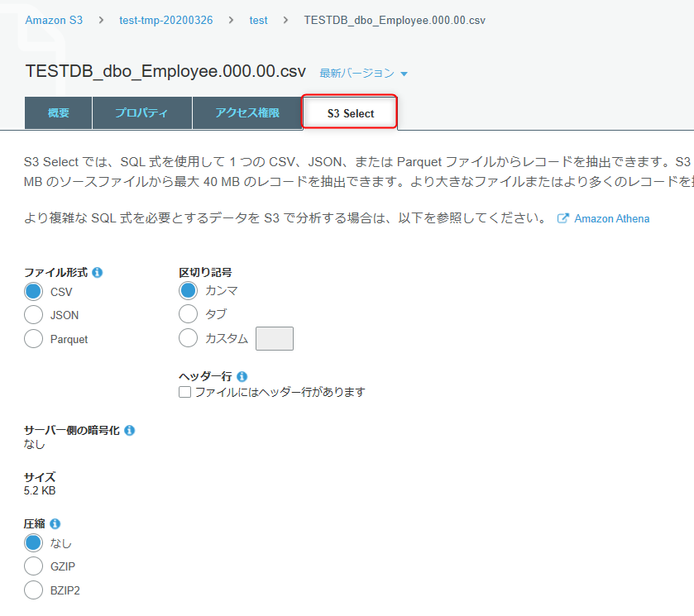
Task: Click the info icon beside 圧縮
Action: 55,523
